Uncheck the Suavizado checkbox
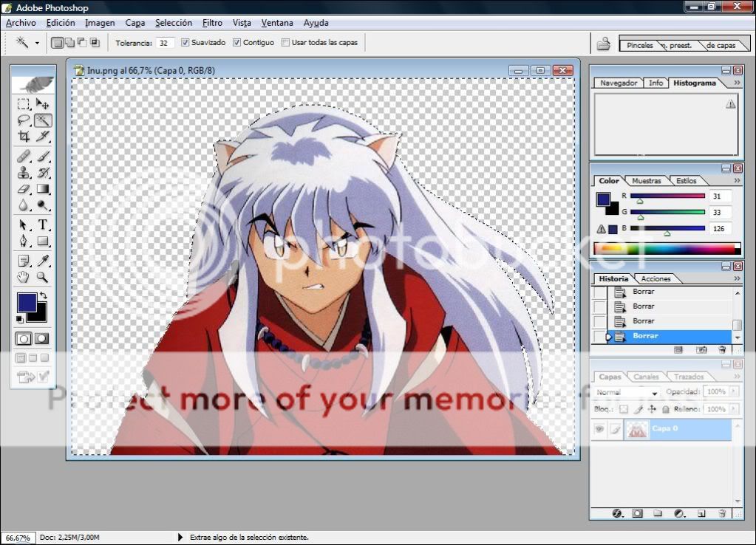Image resolution: width=756 pixels, height=545 pixels. (x=185, y=43)
